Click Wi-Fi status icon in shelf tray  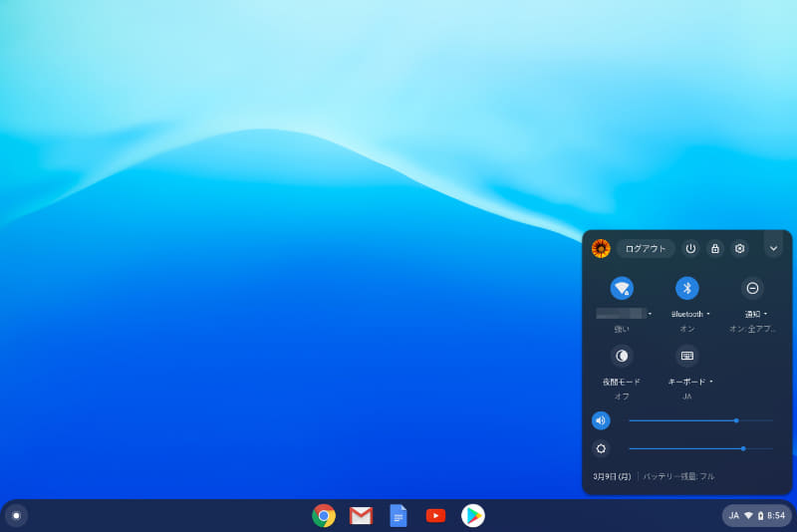pyautogui.click(x=748, y=516)
